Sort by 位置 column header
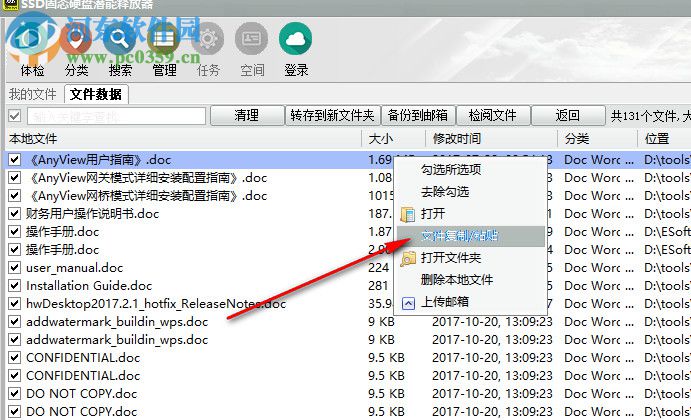The image size is (691, 420). (x=665, y=139)
